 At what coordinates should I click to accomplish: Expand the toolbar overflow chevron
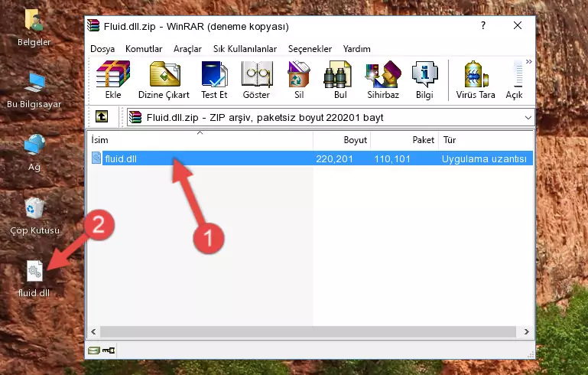(529, 61)
